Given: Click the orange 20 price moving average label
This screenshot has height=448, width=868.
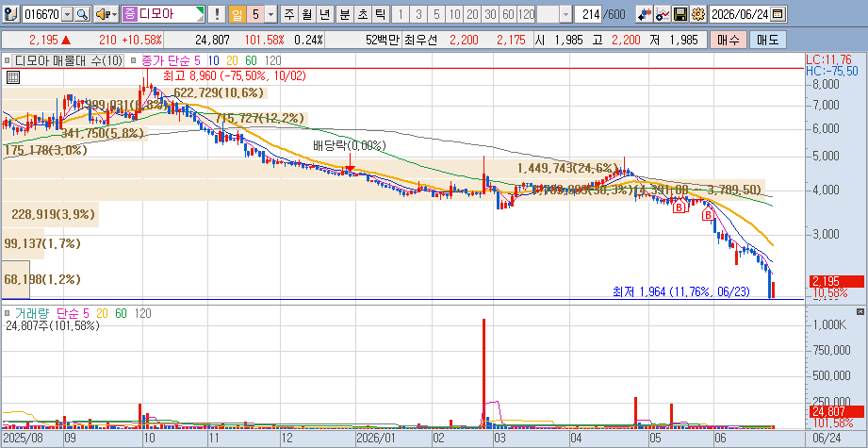Looking at the screenshot, I should (233, 60).
